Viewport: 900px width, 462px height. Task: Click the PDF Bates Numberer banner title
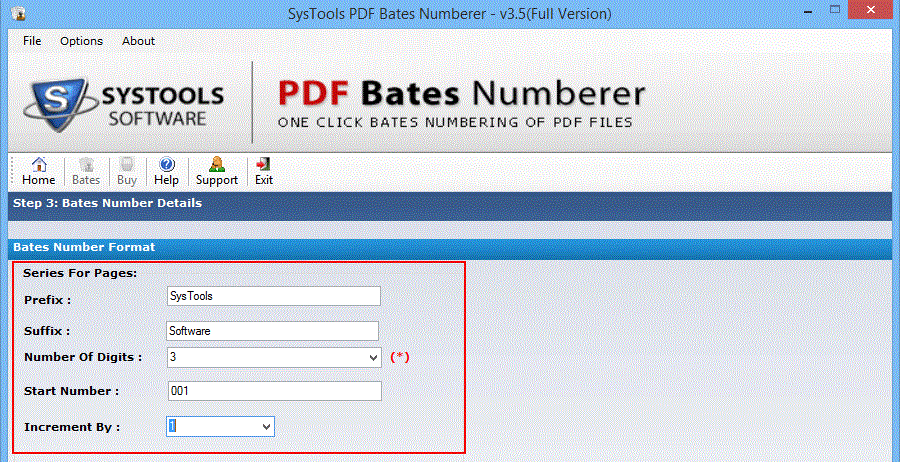[462, 94]
